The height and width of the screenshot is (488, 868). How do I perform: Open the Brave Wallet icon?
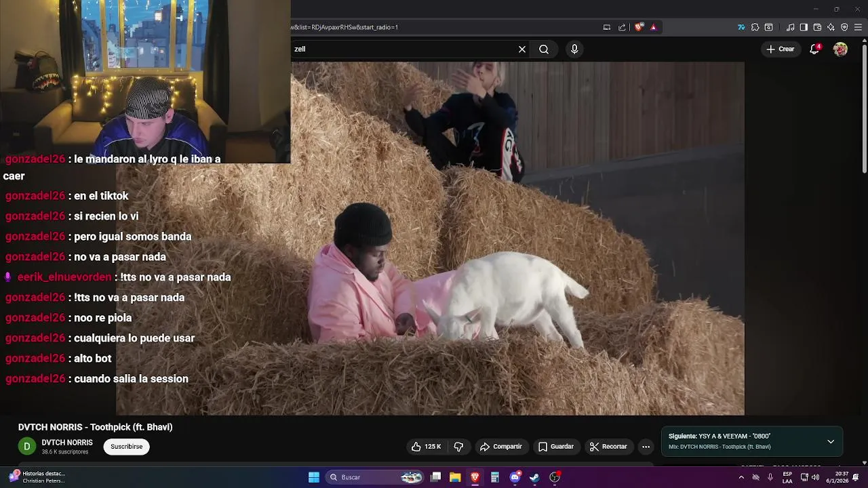(x=817, y=27)
